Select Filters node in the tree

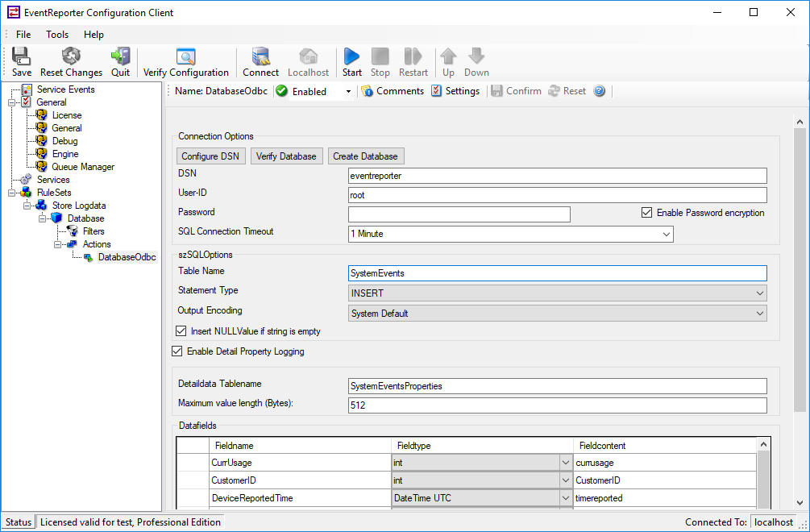pyautogui.click(x=93, y=231)
